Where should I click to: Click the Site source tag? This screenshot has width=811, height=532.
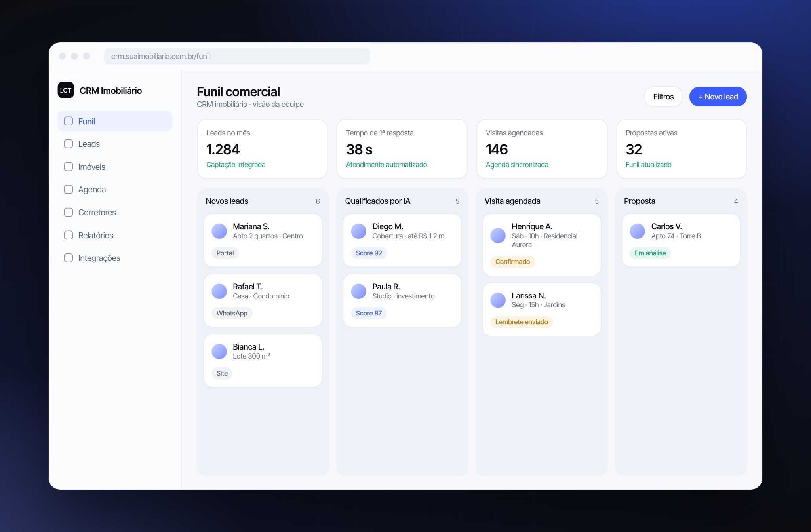[x=222, y=373]
